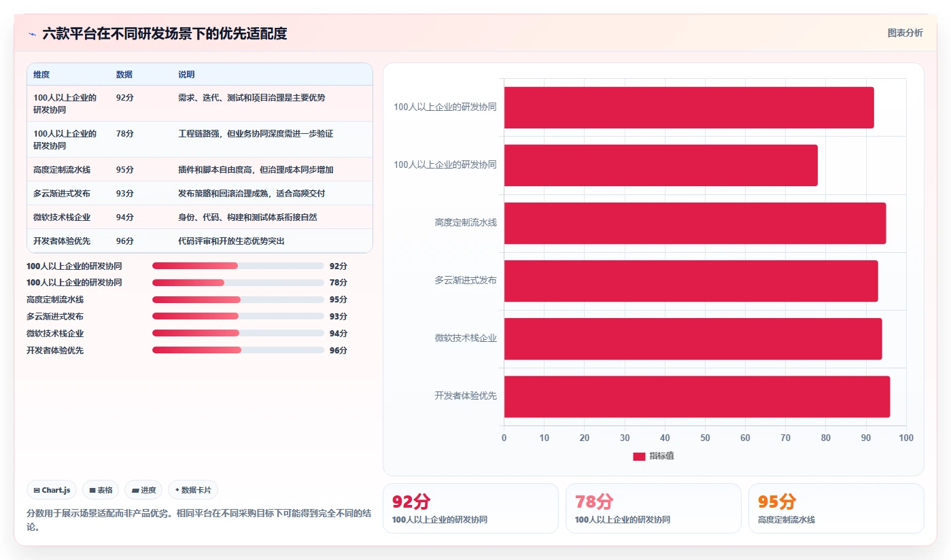951x560 pixels.
Task: Toggle the 指标值 legend swatch under the chart
Action: coord(639,457)
